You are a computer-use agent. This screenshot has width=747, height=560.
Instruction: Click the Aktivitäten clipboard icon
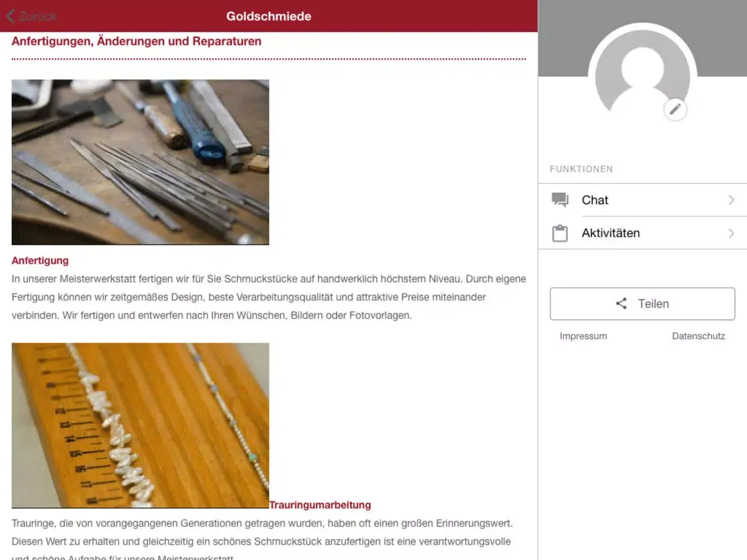pos(560,233)
